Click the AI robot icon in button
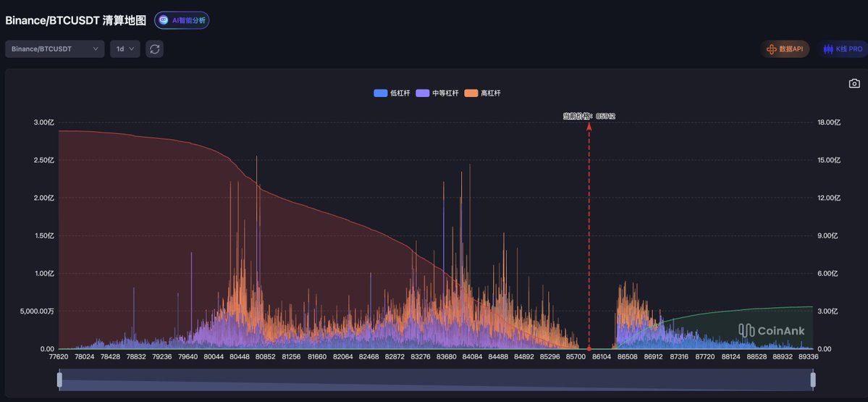Screen dimensions: 868x402 (164, 20)
